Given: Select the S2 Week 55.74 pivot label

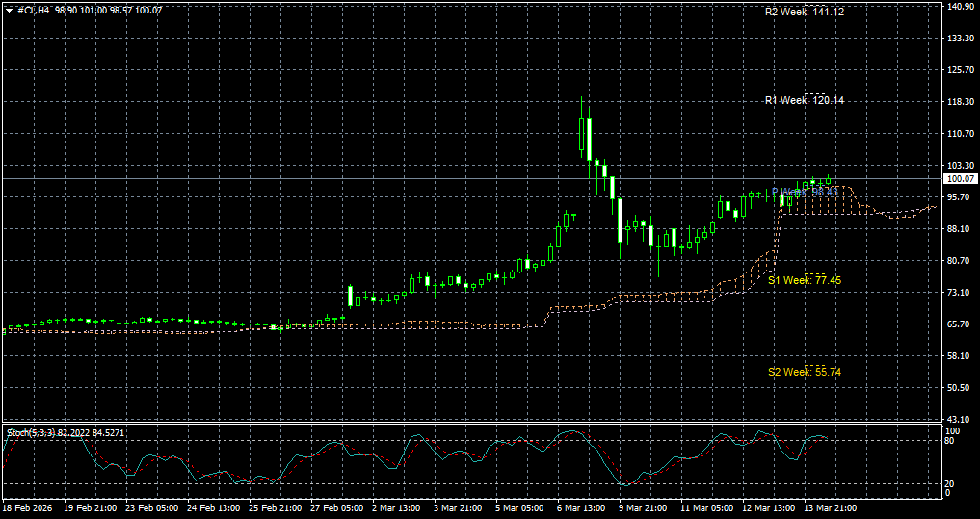Looking at the screenshot, I should (805, 372).
